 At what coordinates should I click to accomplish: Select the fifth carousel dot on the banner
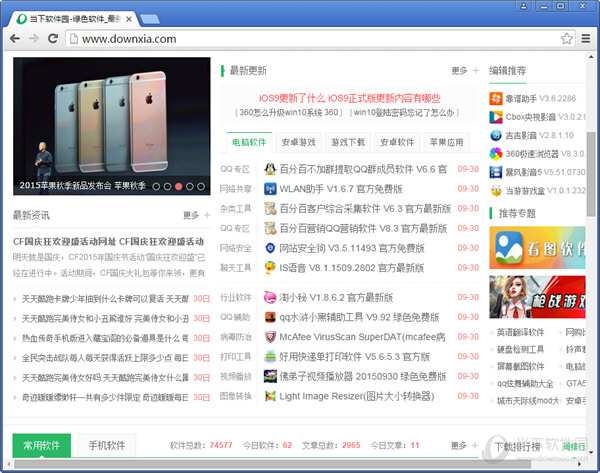click(201, 186)
